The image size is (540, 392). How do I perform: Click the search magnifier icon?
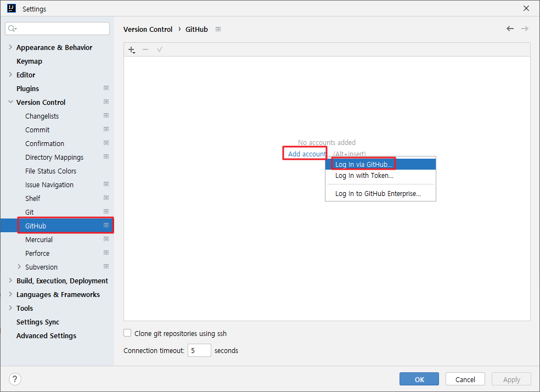tap(12, 29)
